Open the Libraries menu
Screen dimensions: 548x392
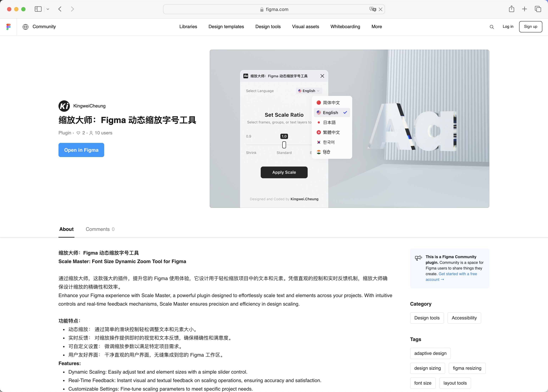tap(188, 27)
